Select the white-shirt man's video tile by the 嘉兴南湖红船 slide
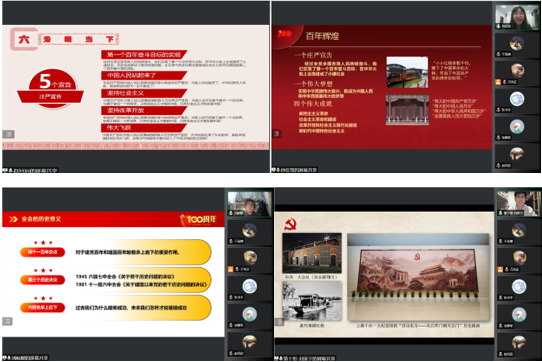Image resolution: width=542 pixels, height=362 pixels. (x=518, y=204)
